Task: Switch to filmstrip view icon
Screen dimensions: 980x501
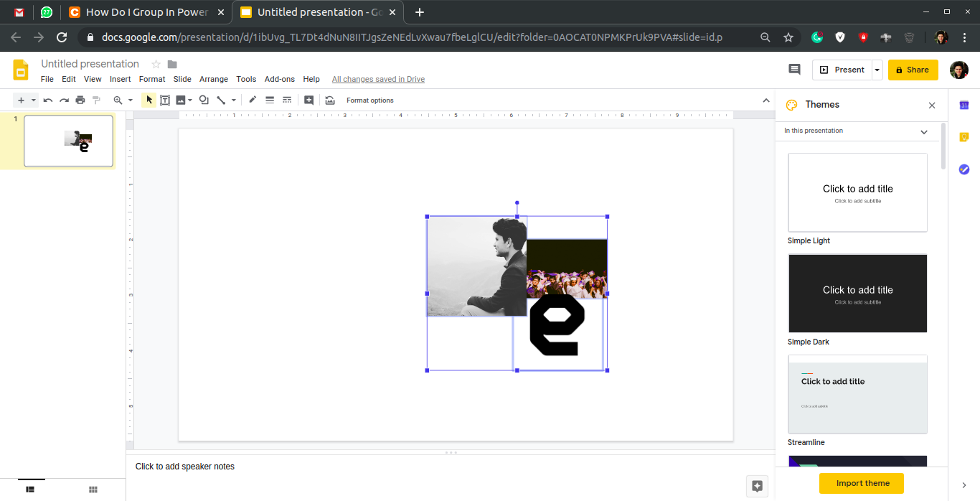Action: [30, 490]
